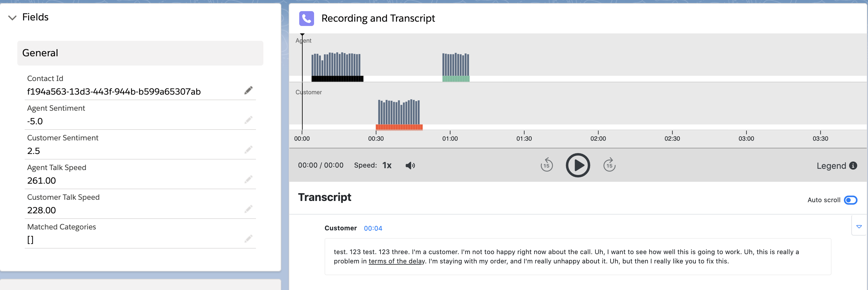
Task: Open the transcript dropdown arrow menu
Action: [x=859, y=227]
